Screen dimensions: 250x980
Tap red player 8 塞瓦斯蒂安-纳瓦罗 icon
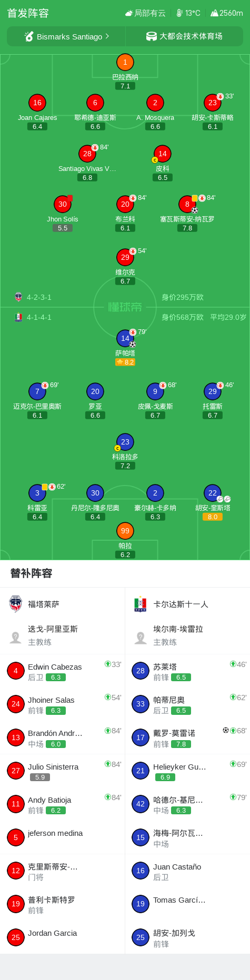[187, 204]
